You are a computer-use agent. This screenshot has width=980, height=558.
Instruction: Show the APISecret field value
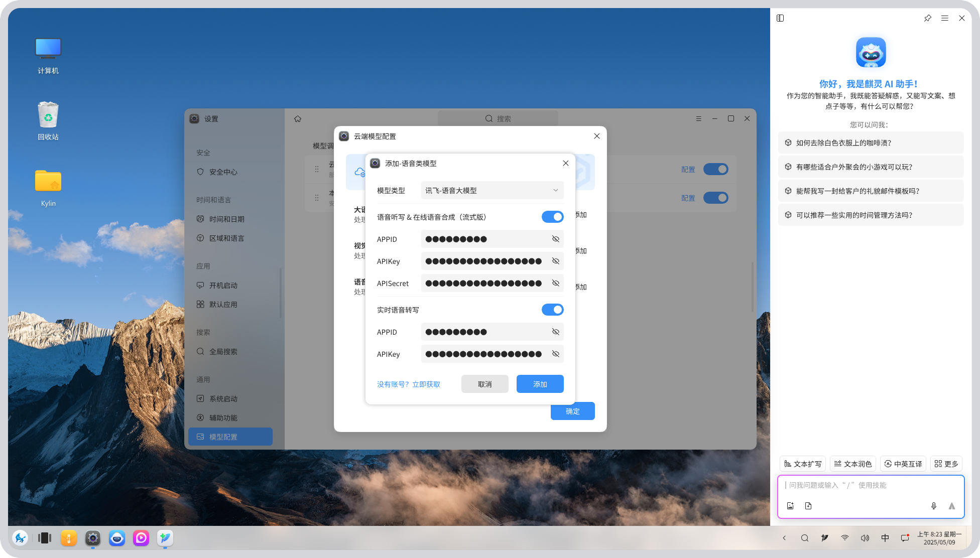(555, 283)
